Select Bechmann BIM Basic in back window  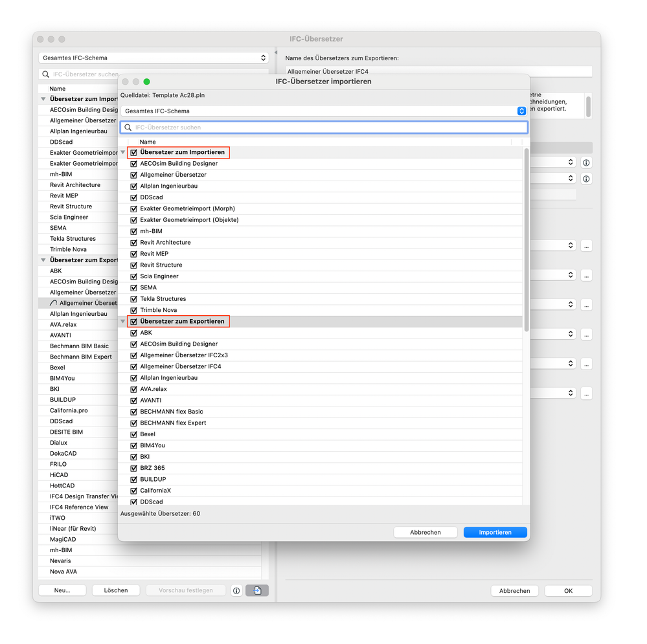coord(78,346)
